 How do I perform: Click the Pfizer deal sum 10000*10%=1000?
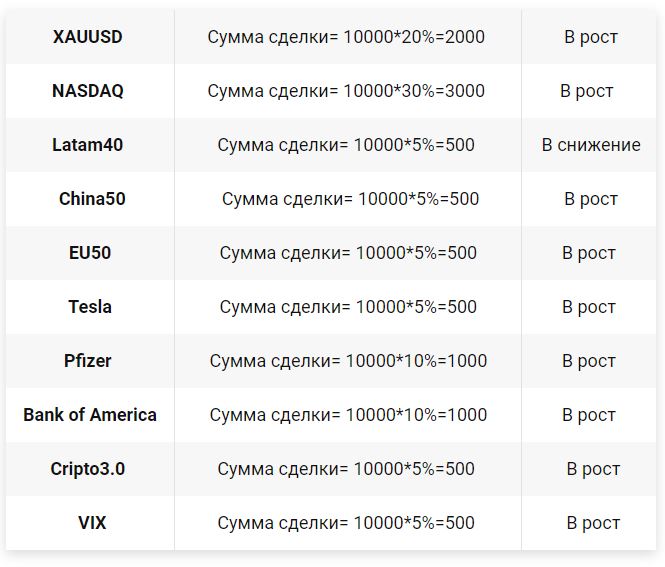[x=348, y=361]
